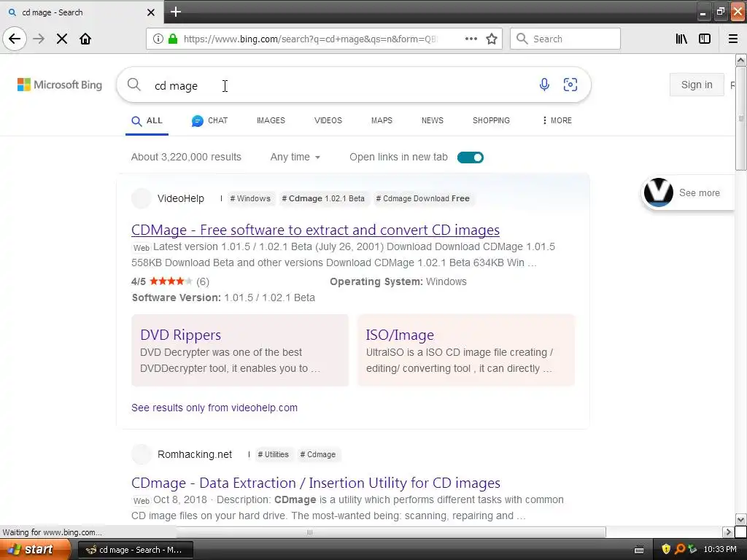This screenshot has width=747, height=560.
Task: Select taskbar item 'cd mage - Search - M...'
Action: pos(135,550)
